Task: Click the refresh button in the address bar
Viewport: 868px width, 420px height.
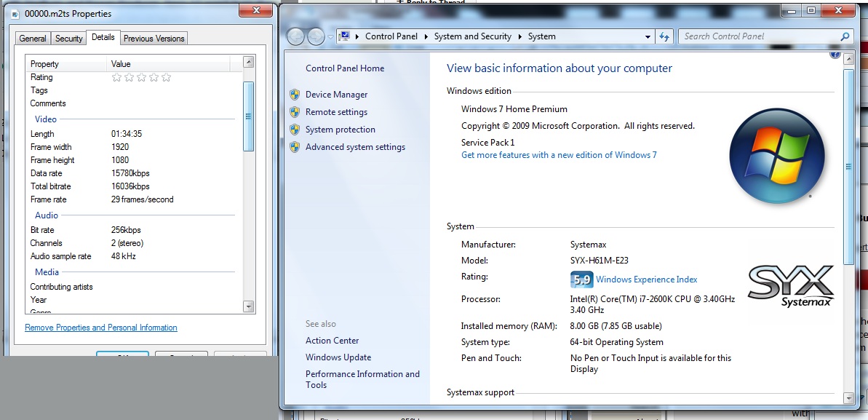Action: click(x=663, y=36)
